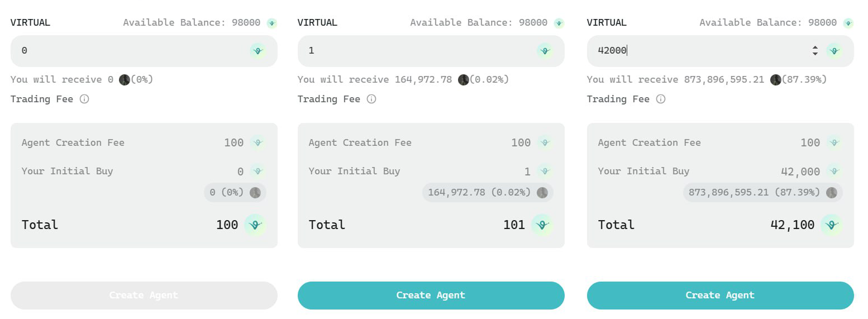Click into the input showing 42000
Viewport: 868px width, 319px height.
(x=698, y=51)
